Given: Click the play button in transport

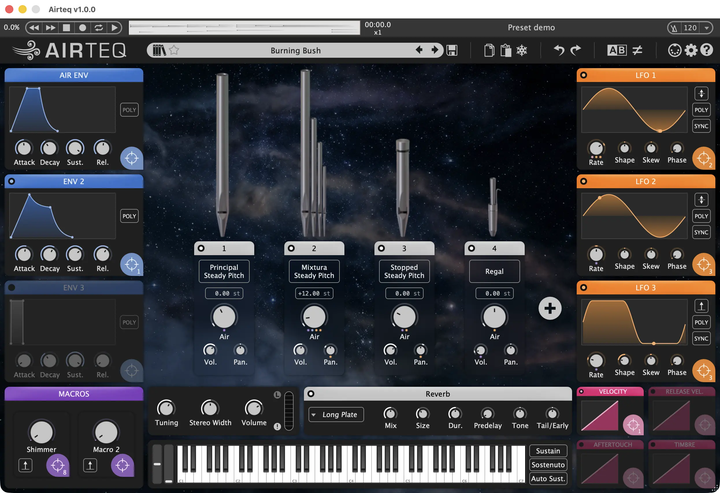Looking at the screenshot, I should 114,28.
